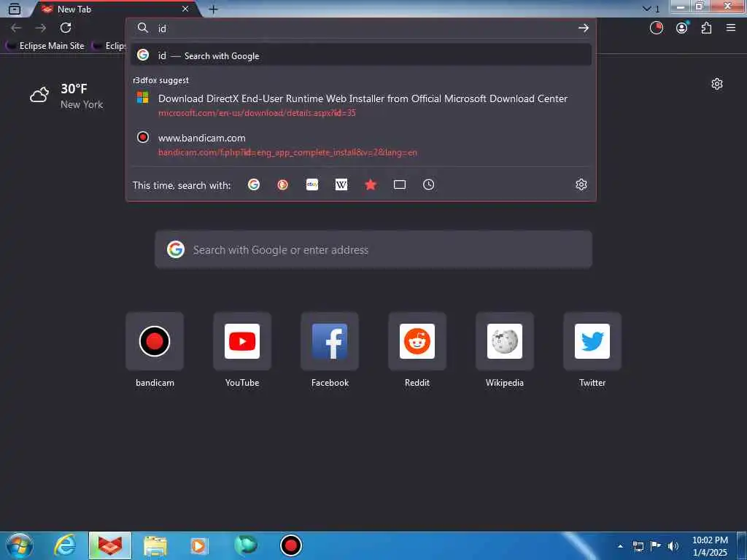Go forward with the forward arrow
This screenshot has height=560, width=747.
click(41, 28)
